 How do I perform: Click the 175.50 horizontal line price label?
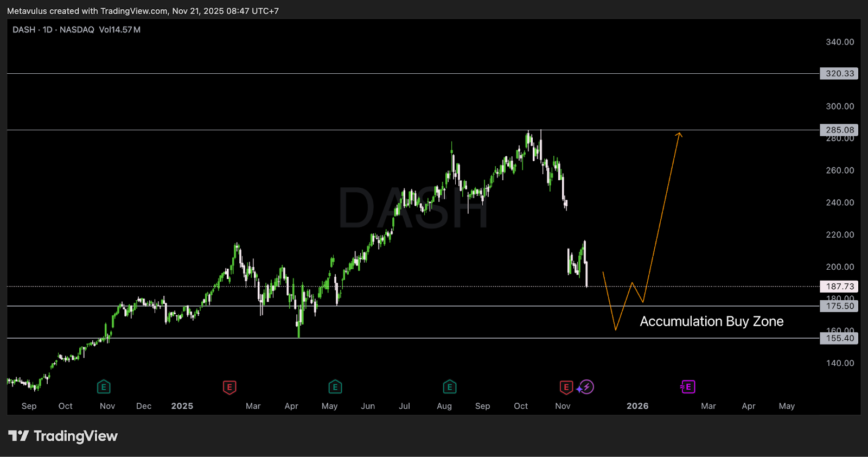pos(839,306)
